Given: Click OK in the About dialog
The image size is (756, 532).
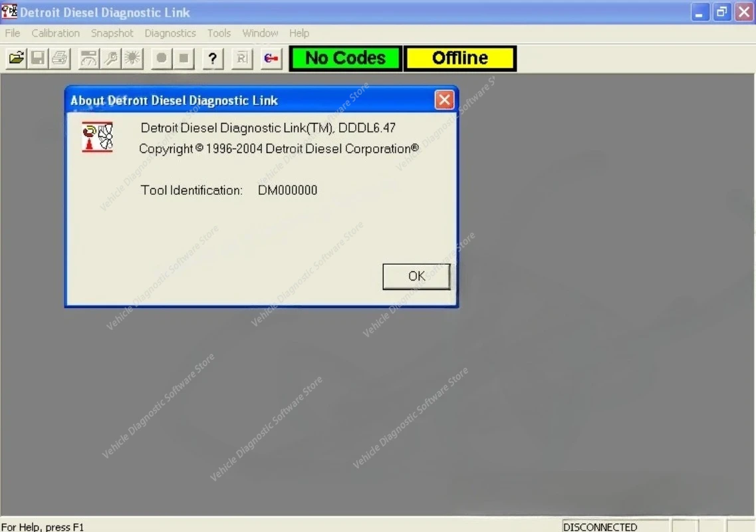Looking at the screenshot, I should [416, 277].
